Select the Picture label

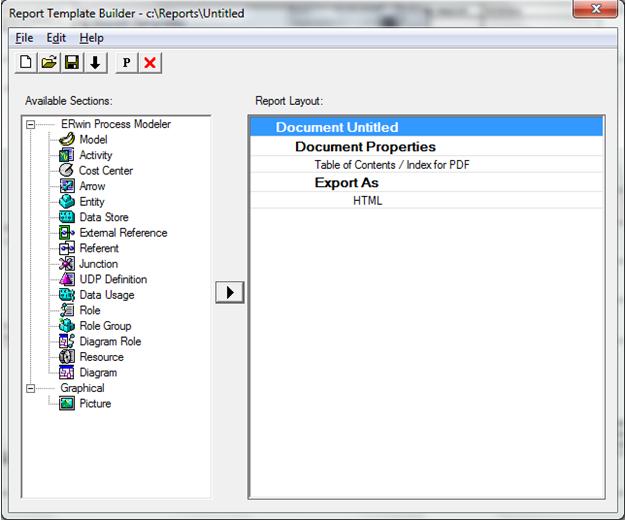(95, 404)
